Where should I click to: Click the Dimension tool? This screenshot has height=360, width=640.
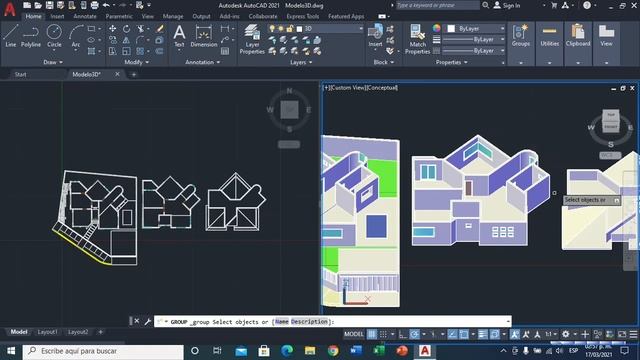pyautogui.click(x=203, y=36)
